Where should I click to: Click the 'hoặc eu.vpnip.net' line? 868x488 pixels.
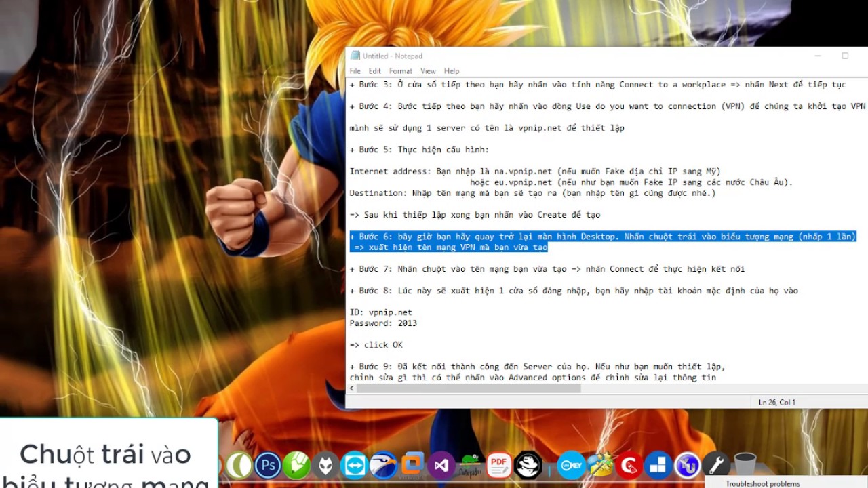click(x=631, y=182)
